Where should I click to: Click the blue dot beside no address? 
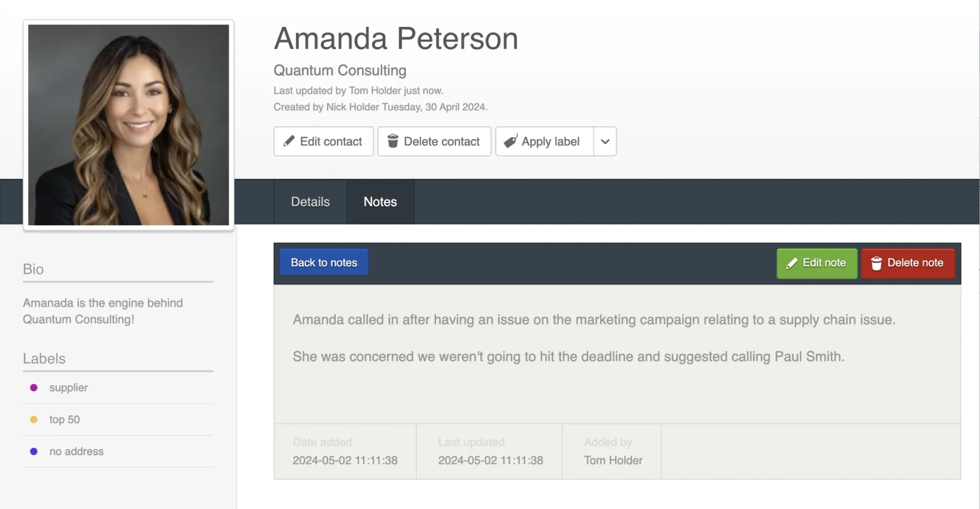[32, 451]
